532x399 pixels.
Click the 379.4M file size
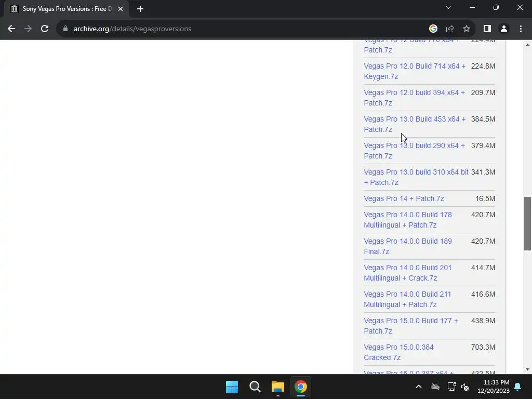coord(483,145)
